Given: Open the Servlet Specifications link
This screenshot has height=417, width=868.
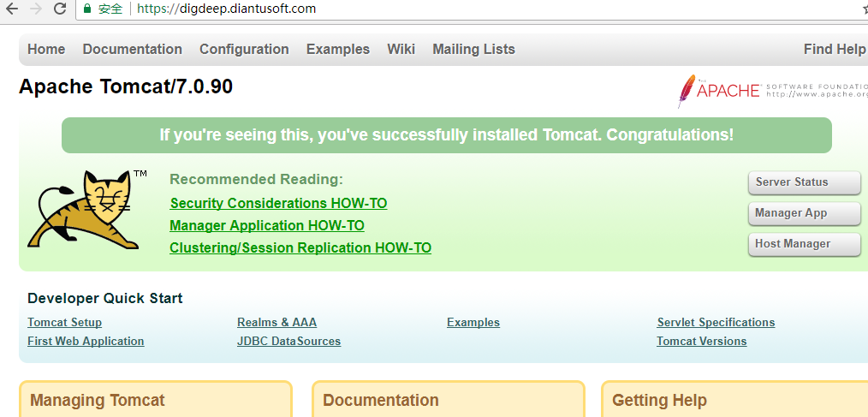Looking at the screenshot, I should click(x=716, y=323).
